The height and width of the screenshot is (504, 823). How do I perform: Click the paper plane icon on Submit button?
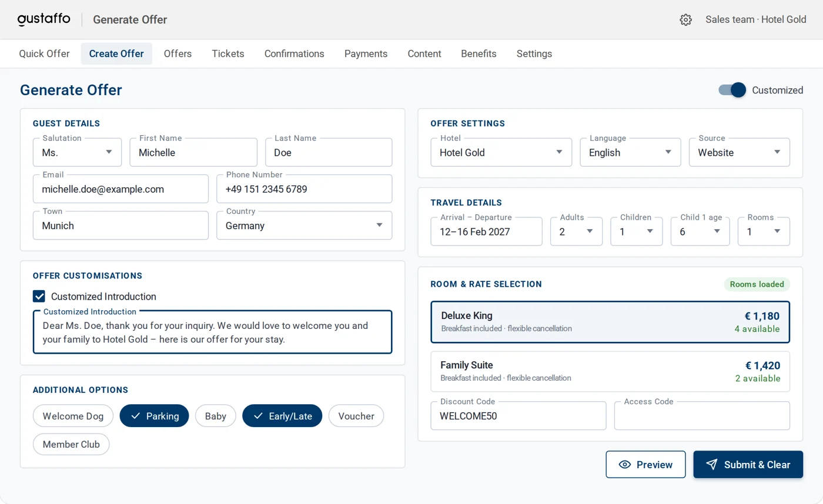[711, 465]
